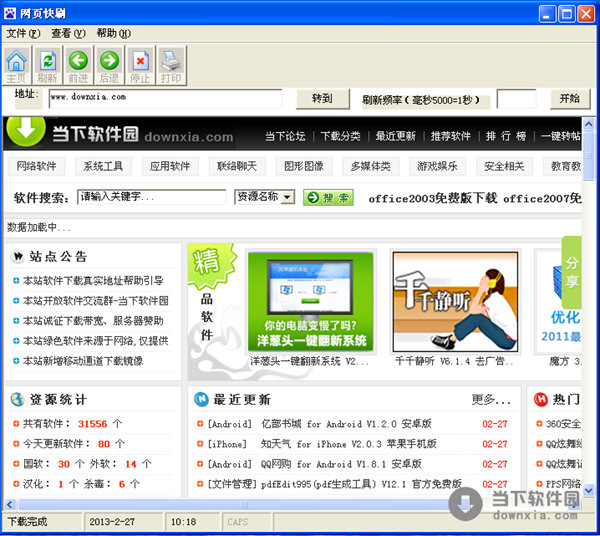Click the 下载完成 status bar text
This screenshot has width=600, height=536.
tap(27, 522)
